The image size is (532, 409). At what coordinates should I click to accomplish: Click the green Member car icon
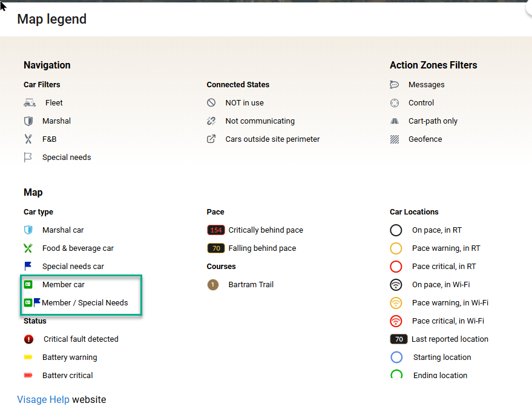pos(28,284)
